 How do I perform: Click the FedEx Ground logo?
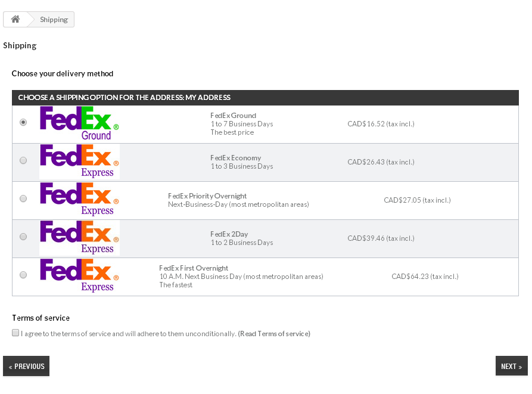pos(79,123)
